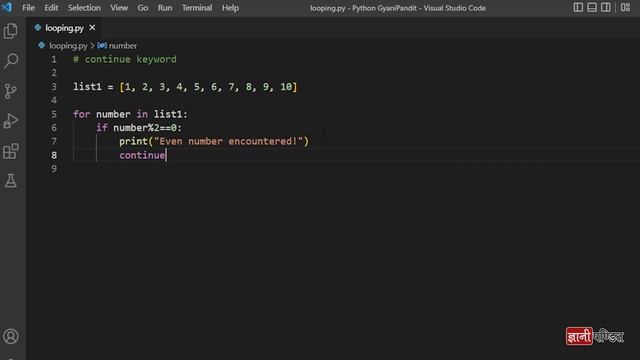
Task: Open the Edit menu
Action: tap(51, 8)
